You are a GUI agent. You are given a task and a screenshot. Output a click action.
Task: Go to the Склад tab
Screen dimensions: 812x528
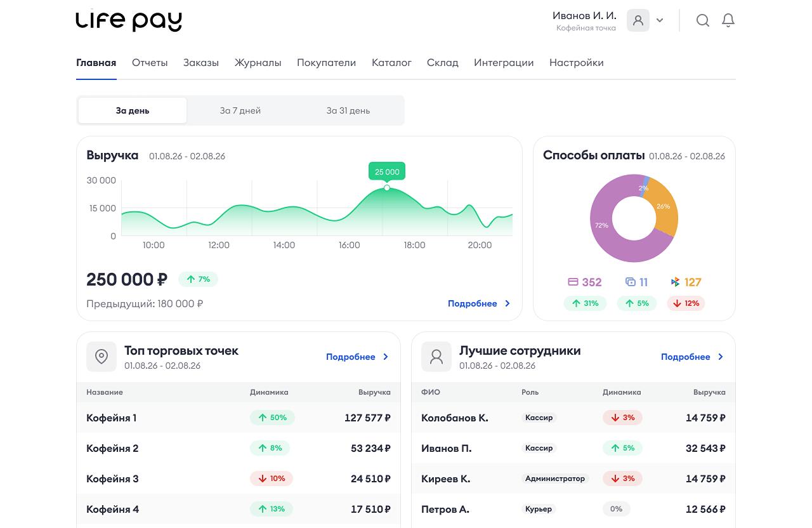[x=443, y=62]
